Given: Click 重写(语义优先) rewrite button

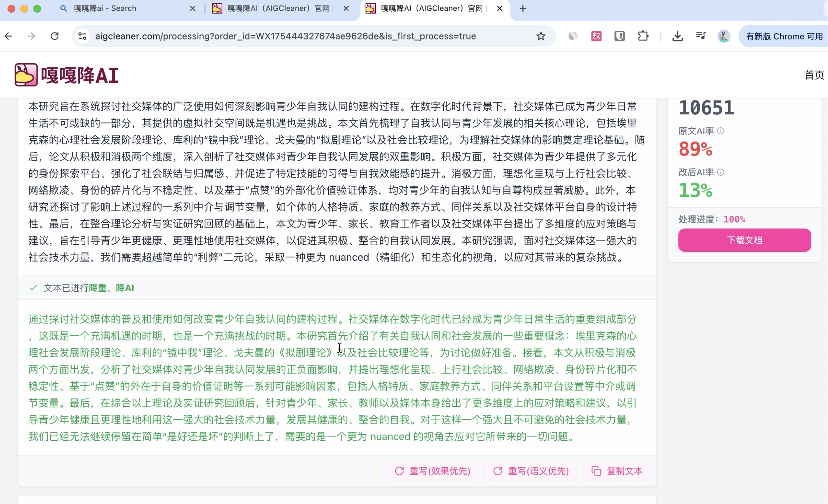Looking at the screenshot, I should click(x=531, y=471).
